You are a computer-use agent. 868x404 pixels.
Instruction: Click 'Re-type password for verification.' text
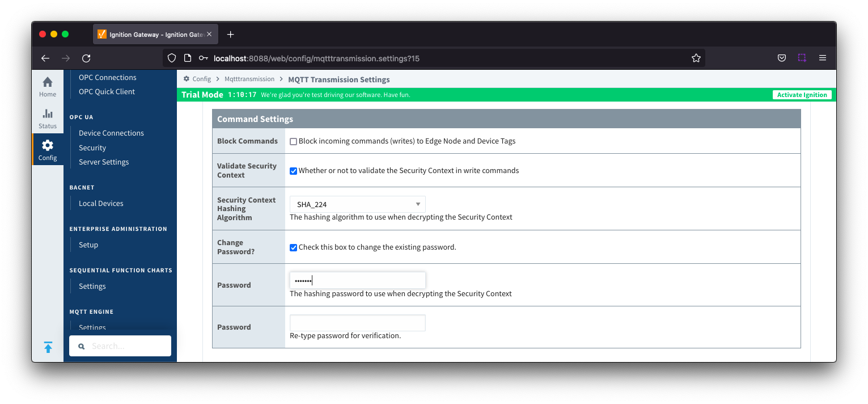[x=345, y=335]
